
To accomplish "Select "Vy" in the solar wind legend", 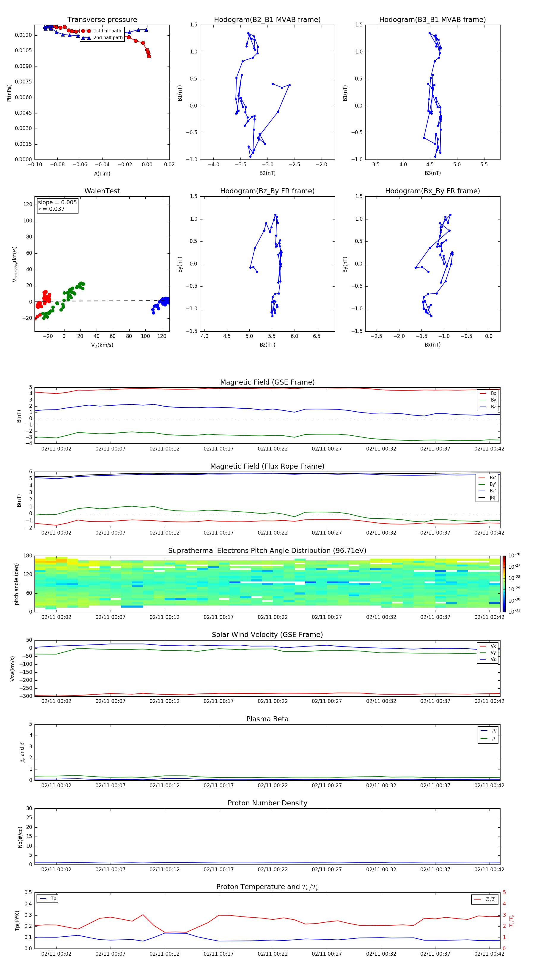I will click(488, 652).
